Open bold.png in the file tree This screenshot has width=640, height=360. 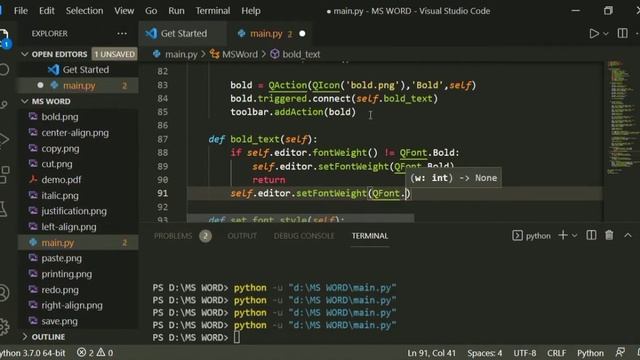click(x=60, y=117)
